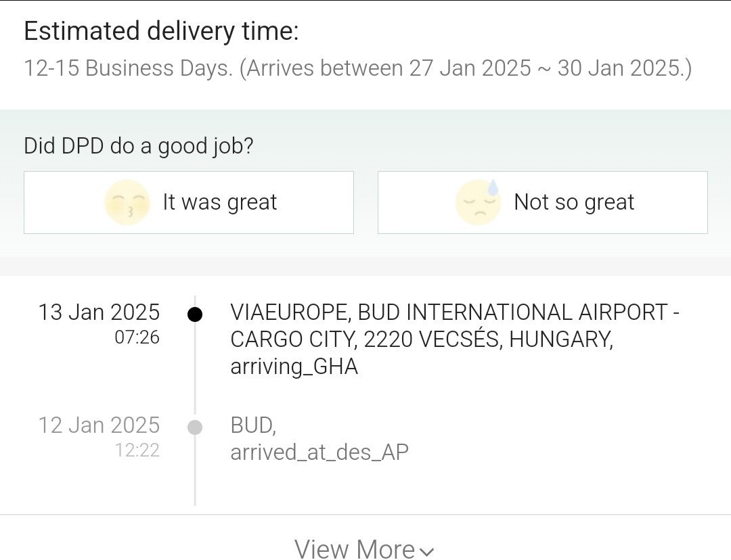Select the gray 12 Jan timeline dot
This screenshot has width=731, height=560.
click(195, 427)
